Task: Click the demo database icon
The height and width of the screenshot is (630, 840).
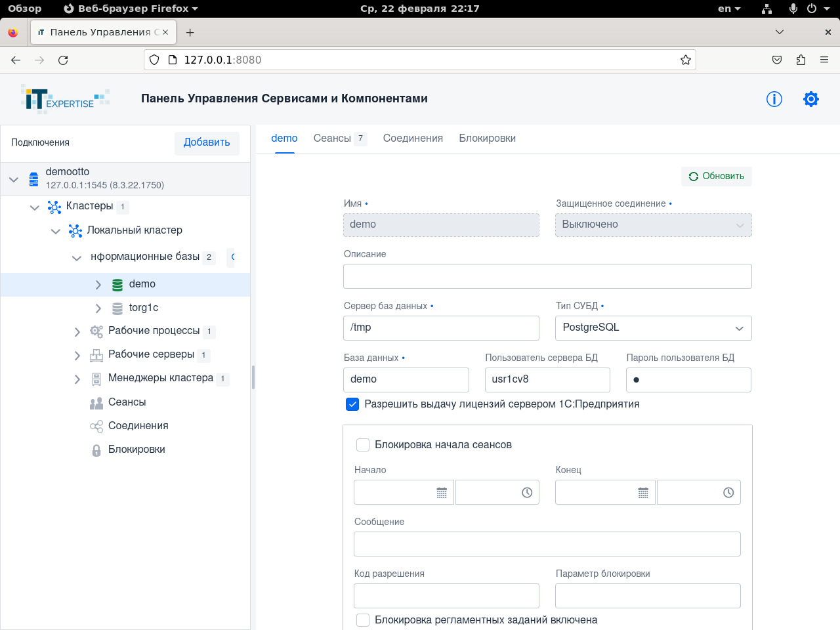Action: point(117,285)
